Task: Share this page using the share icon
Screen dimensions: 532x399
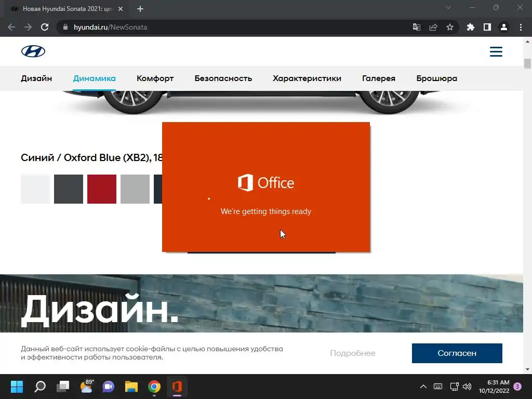Action: pyautogui.click(x=433, y=27)
